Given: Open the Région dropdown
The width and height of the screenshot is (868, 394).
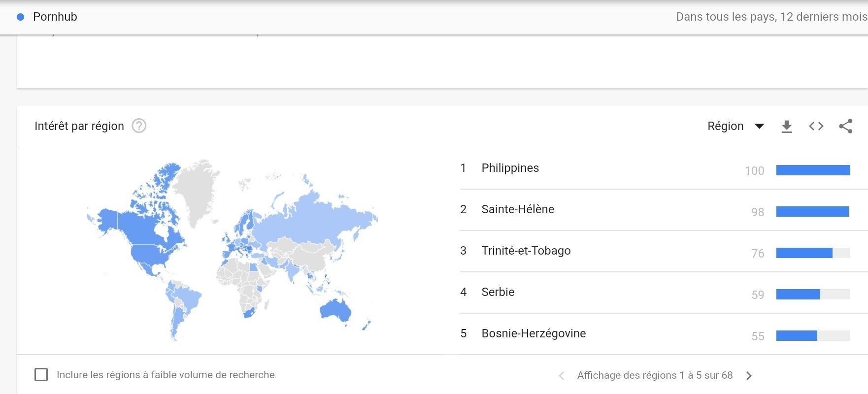Looking at the screenshot, I should point(735,126).
